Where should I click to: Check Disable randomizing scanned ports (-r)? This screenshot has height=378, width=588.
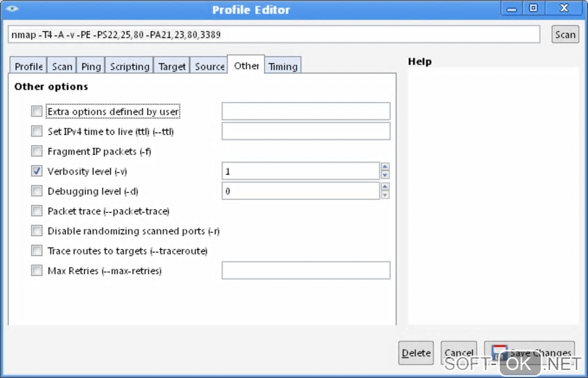pyautogui.click(x=37, y=230)
